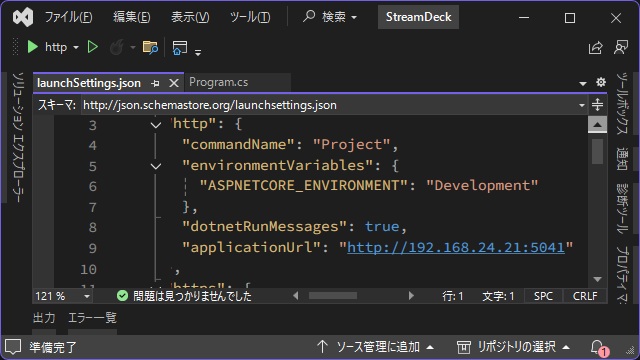Click the repository selection icon
Screen dimensions: 640x360
click(464, 347)
